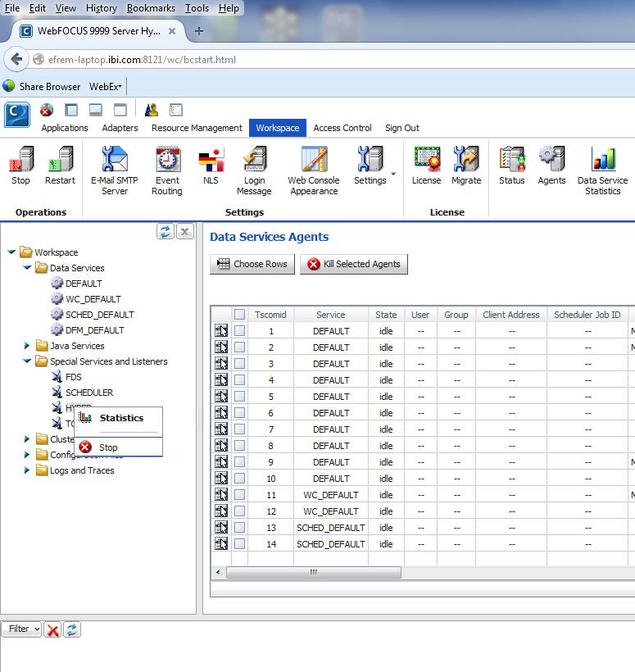Click the browser address bar URL
Screen dimensions: 635x672
(143, 60)
